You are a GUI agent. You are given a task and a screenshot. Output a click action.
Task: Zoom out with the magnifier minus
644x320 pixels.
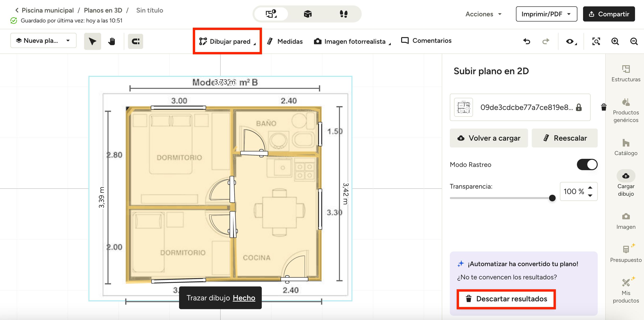[x=634, y=41]
